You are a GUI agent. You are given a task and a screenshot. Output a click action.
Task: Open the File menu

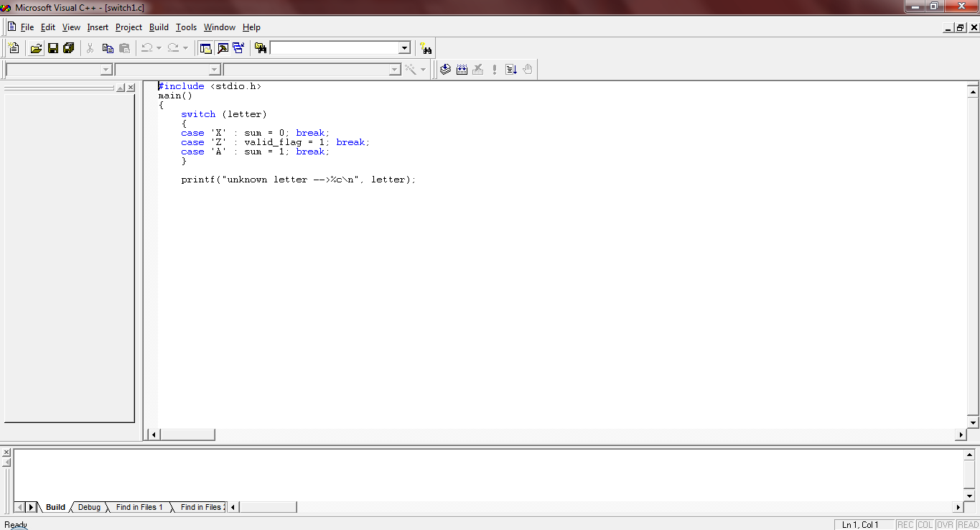point(27,27)
